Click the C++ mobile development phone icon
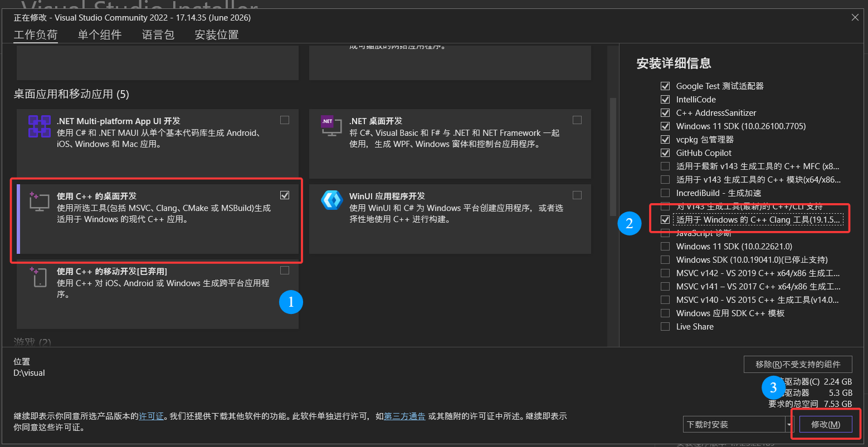The image size is (868, 447). click(x=40, y=277)
